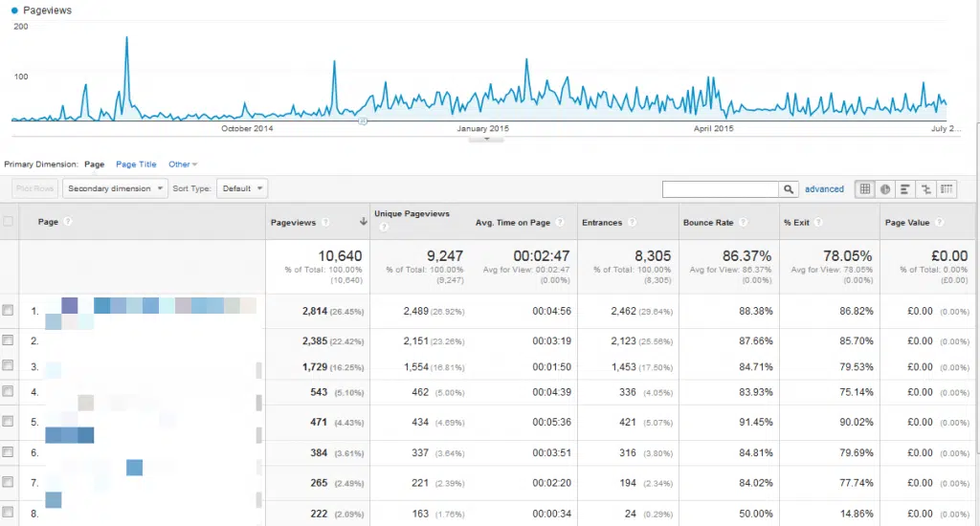Click the timeline slider handle below the chart
Viewport: 980px width, 526px height.
click(x=363, y=121)
